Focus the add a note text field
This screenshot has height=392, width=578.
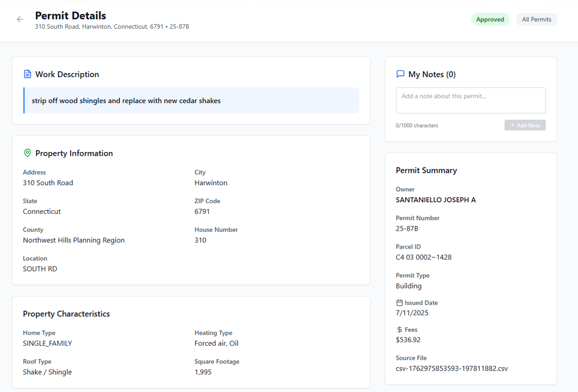470,101
